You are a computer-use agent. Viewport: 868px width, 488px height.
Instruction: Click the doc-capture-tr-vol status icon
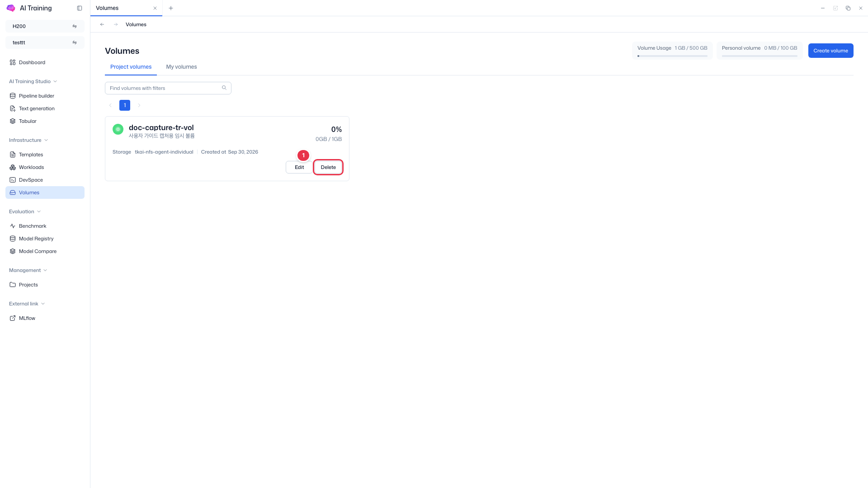[x=118, y=129]
